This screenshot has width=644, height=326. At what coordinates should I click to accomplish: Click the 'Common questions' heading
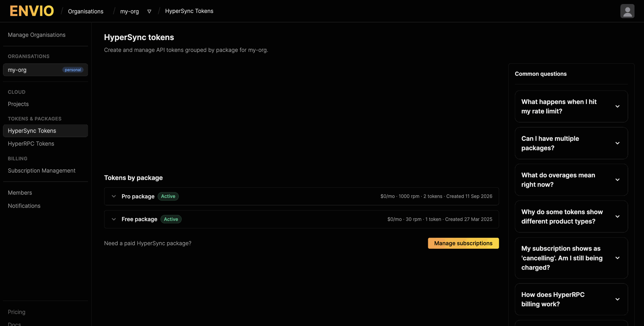[541, 74]
